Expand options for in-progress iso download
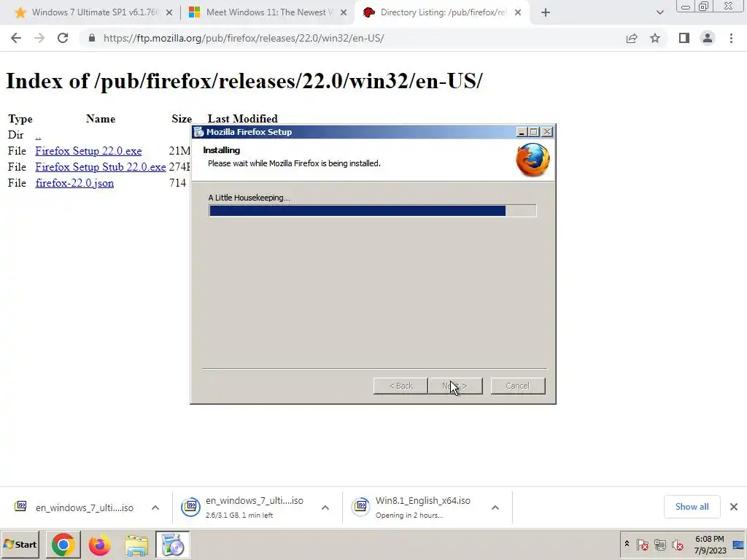747x560 pixels. pos(325,507)
